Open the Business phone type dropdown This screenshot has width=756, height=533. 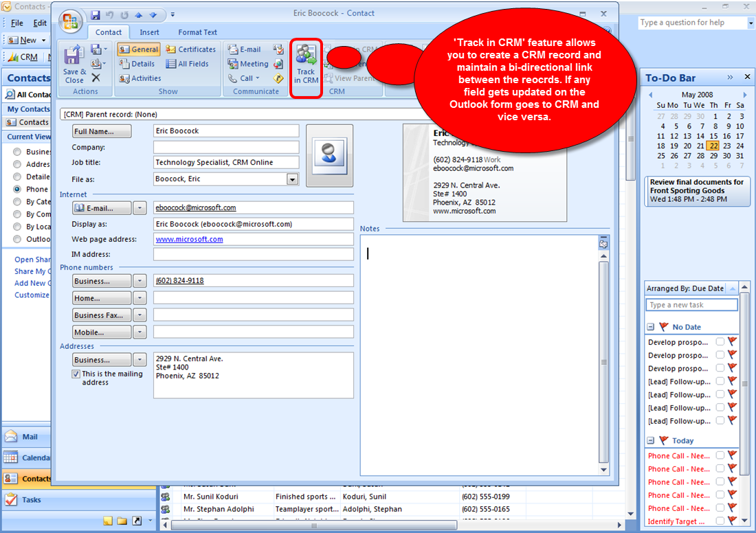[x=140, y=281]
